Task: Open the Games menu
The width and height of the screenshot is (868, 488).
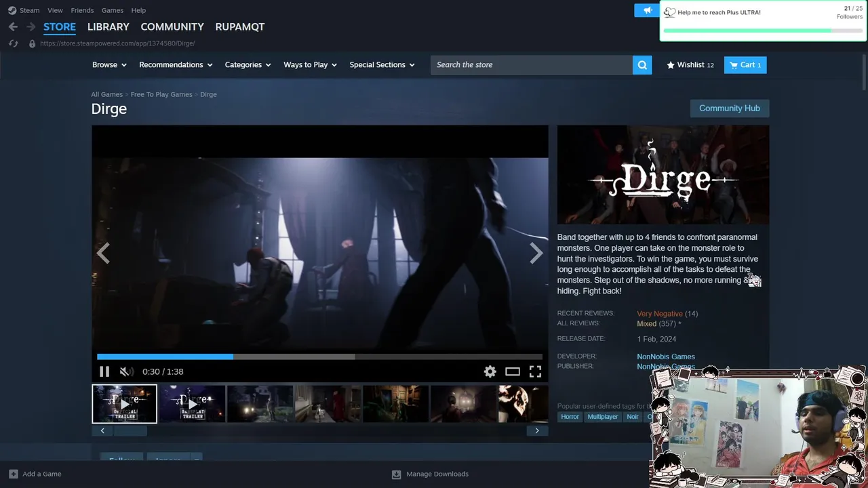Action: pyautogui.click(x=113, y=10)
